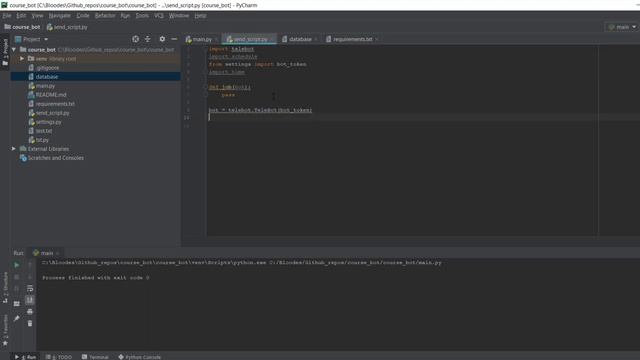640x360 pixels.
Task: Open the Favorites side tool tab
Action: [x=5, y=330]
